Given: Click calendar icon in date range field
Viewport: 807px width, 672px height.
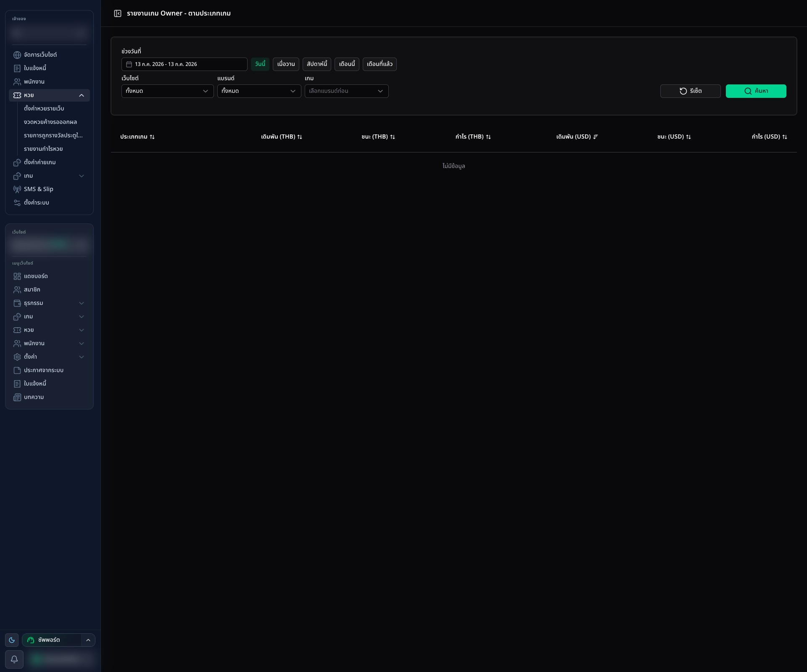Looking at the screenshot, I should pyautogui.click(x=129, y=64).
